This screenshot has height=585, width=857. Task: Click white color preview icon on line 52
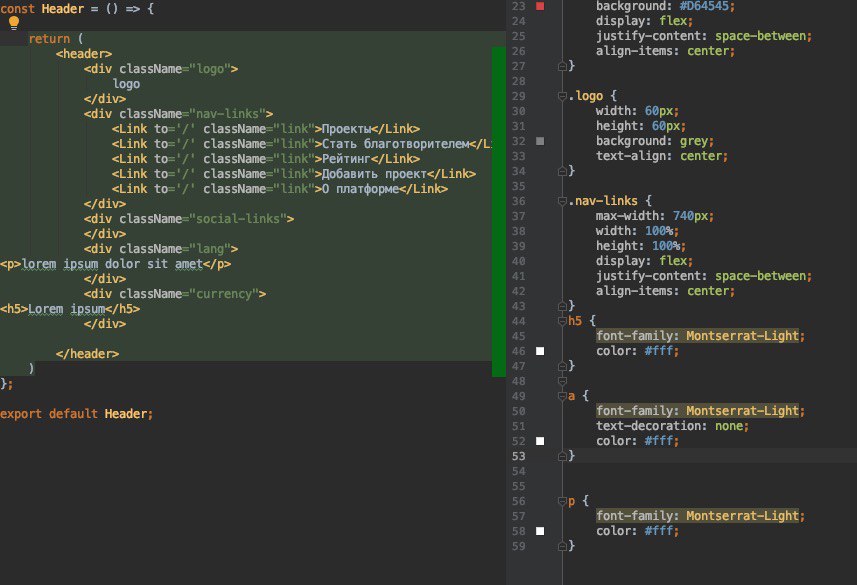541,441
